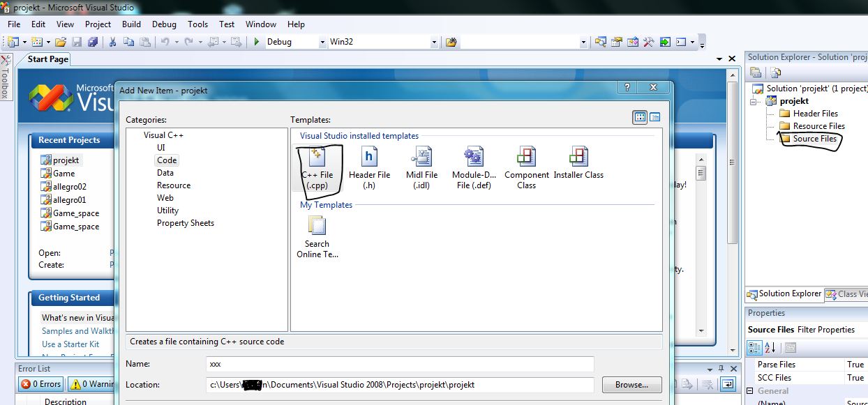Collapse the projekt node in Solution Explorer
This screenshot has height=405, width=868.
754,102
